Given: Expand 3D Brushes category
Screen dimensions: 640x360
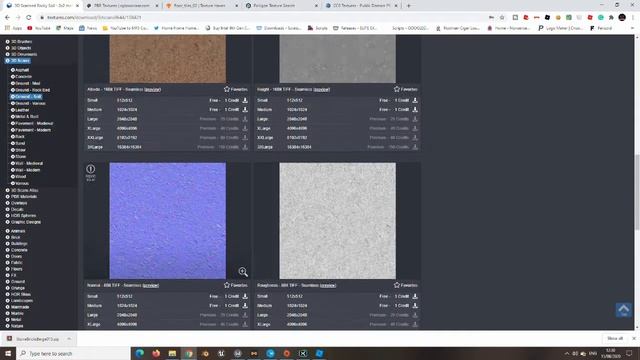Looking at the screenshot, I should [8, 42].
